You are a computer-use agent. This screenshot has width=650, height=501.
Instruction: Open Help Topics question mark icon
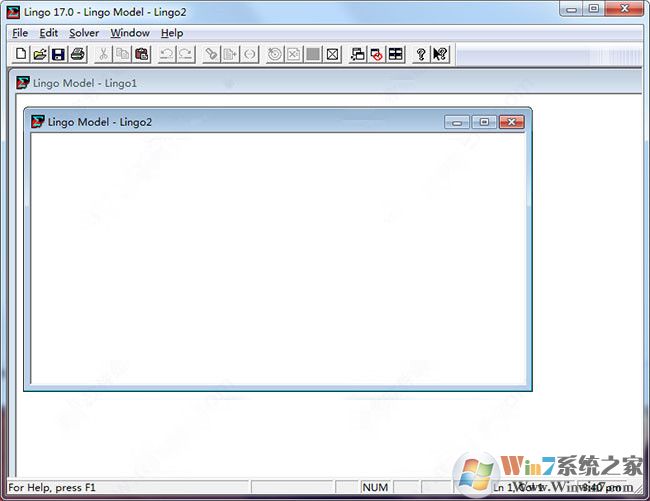(x=421, y=54)
